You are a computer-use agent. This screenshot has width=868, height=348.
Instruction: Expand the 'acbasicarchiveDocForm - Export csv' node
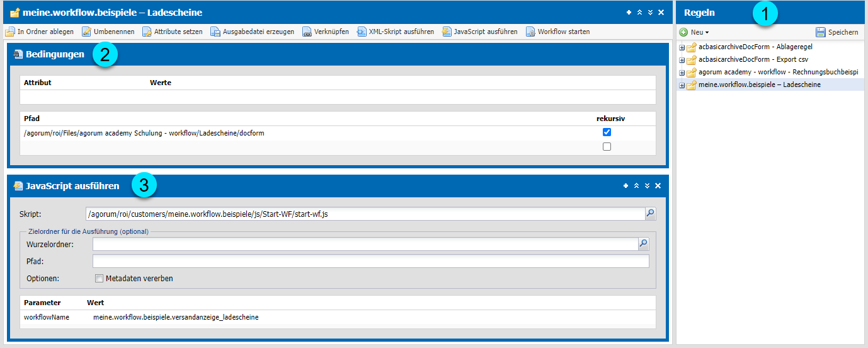click(x=682, y=60)
